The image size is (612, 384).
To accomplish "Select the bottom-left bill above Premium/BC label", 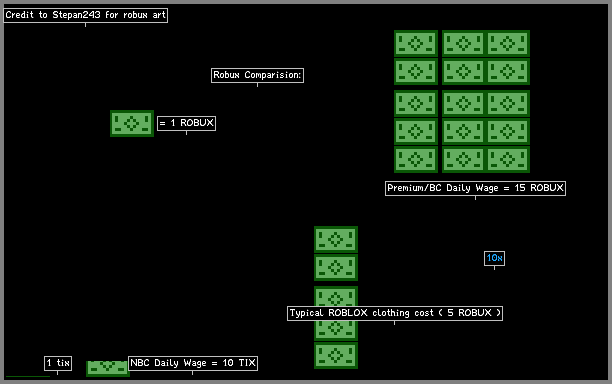I will pos(416,159).
